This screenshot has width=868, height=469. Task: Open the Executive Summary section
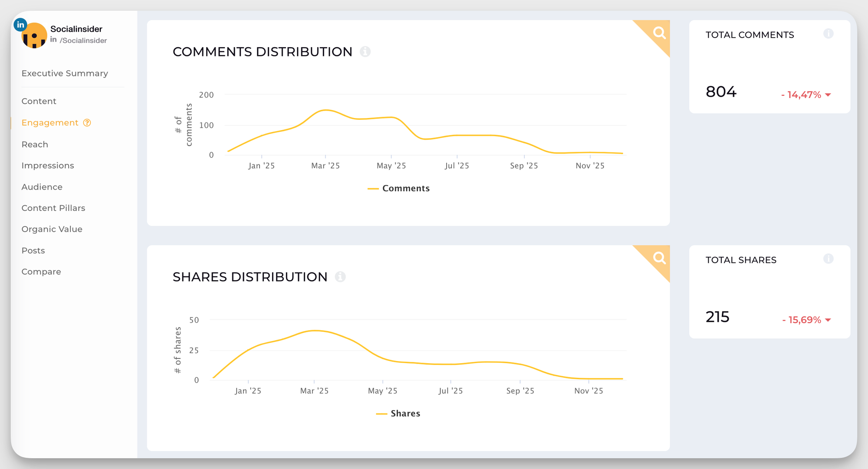click(65, 73)
